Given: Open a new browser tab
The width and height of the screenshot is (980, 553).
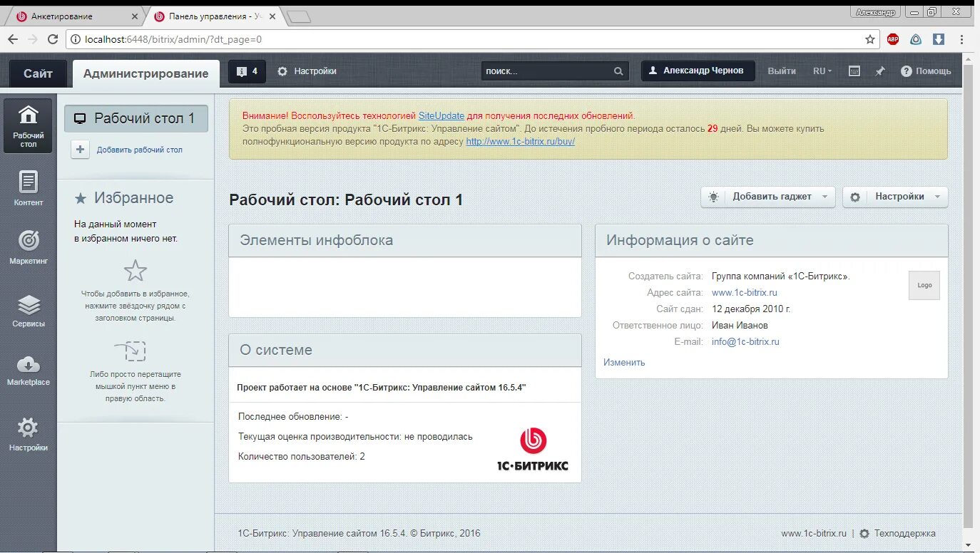Looking at the screenshot, I should [x=300, y=17].
